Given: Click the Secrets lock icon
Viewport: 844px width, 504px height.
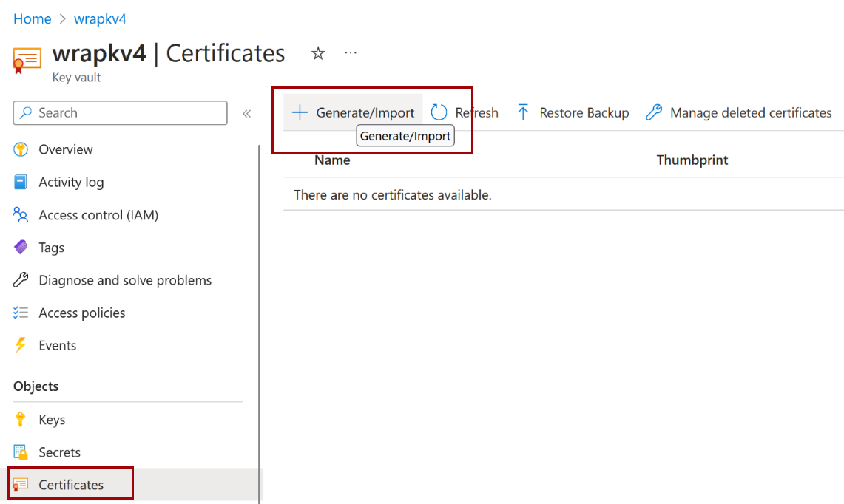Looking at the screenshot, I should point(21,452).
